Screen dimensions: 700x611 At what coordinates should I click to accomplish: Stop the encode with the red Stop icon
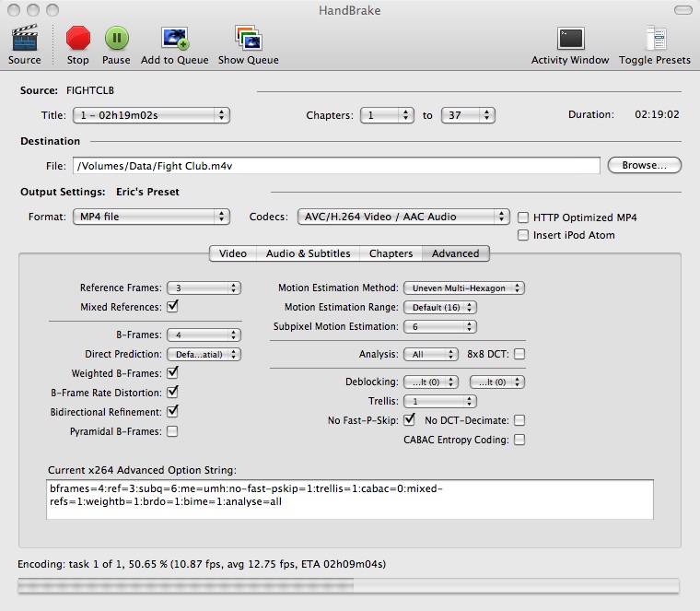pyautogui.click(x=78, y=38)
